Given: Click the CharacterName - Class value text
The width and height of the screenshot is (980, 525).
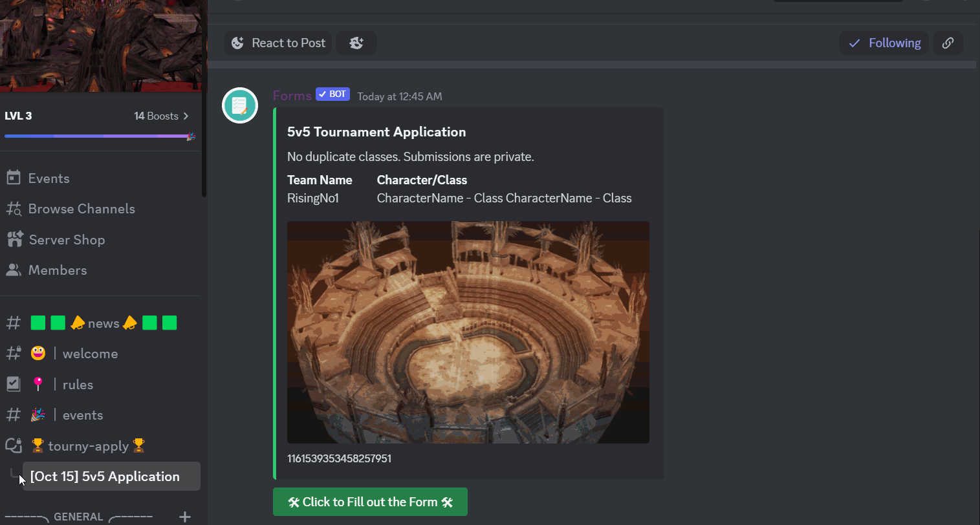Looking at the screenshot, I should tap(505, 198).
